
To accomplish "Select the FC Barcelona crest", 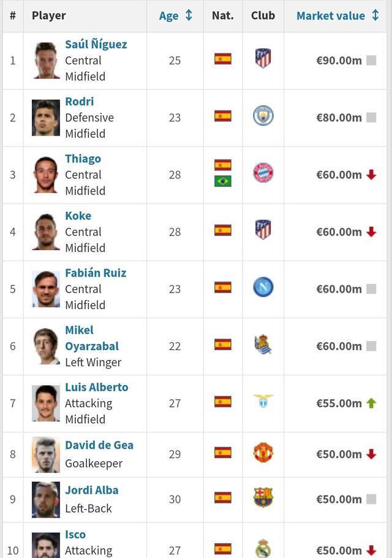I will pos(263,497).
